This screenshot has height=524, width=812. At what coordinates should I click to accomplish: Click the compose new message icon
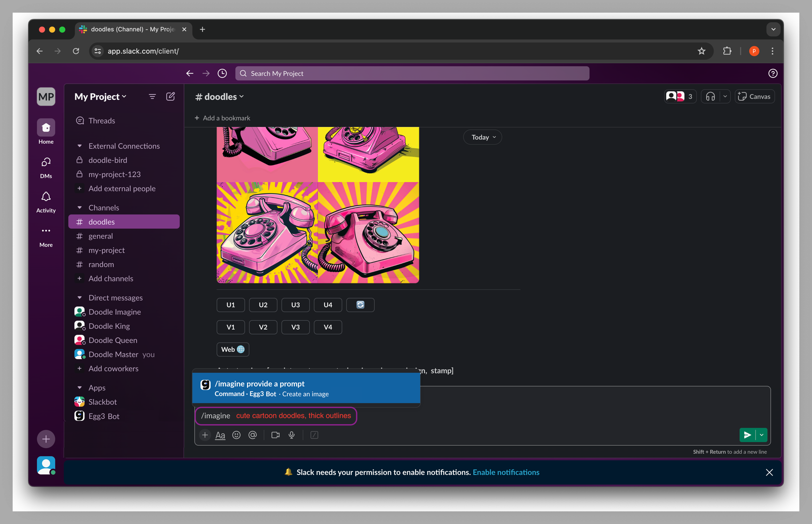click(x=171, y=96)
